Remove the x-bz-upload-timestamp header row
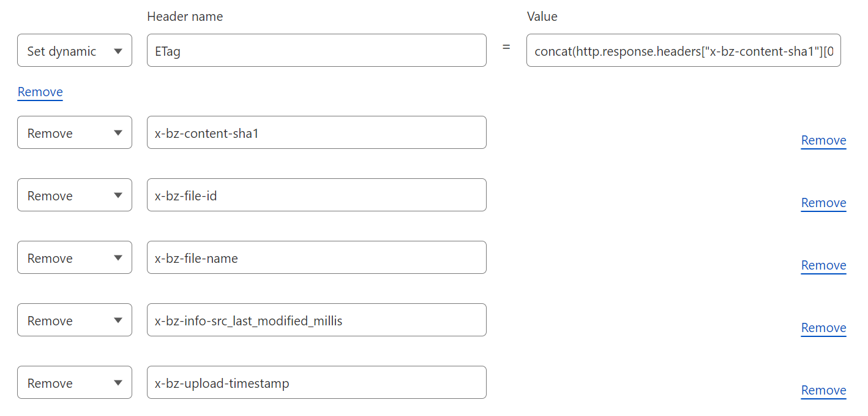 (823, 390)
